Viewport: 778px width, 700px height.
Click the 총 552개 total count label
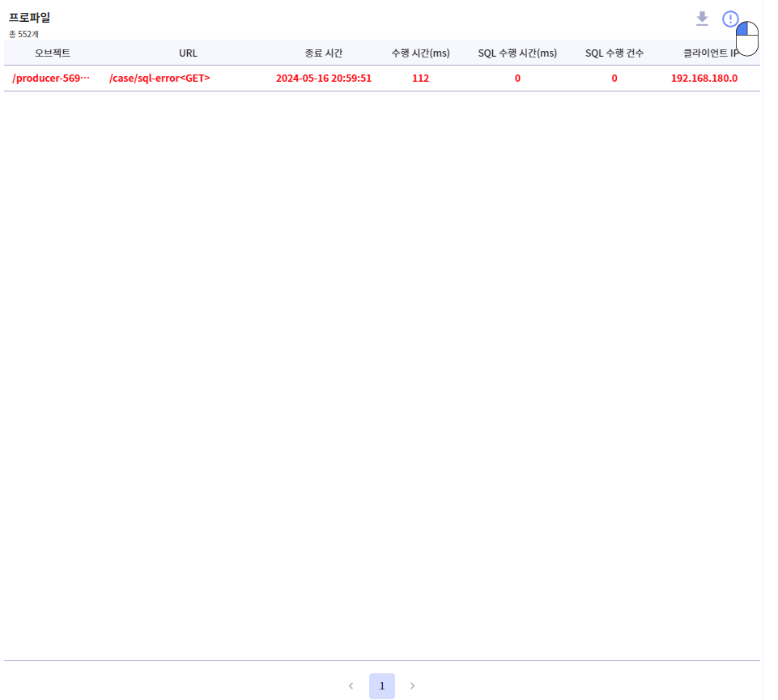pyautogui.click(x=23, y=34)
